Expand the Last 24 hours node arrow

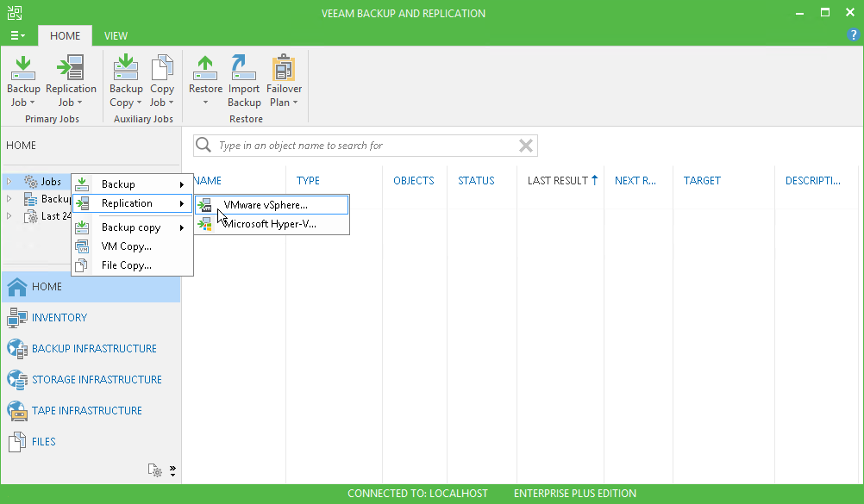[9, 216]
